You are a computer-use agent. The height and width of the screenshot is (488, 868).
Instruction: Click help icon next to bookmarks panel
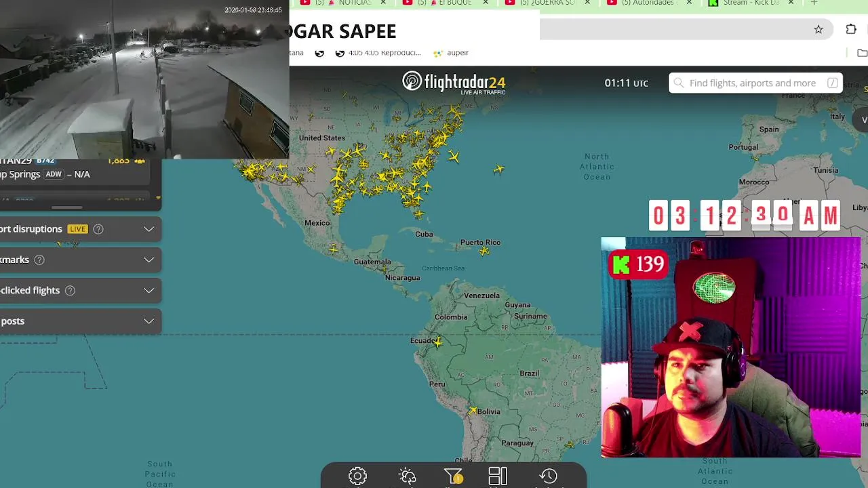[x=39, y=260]
